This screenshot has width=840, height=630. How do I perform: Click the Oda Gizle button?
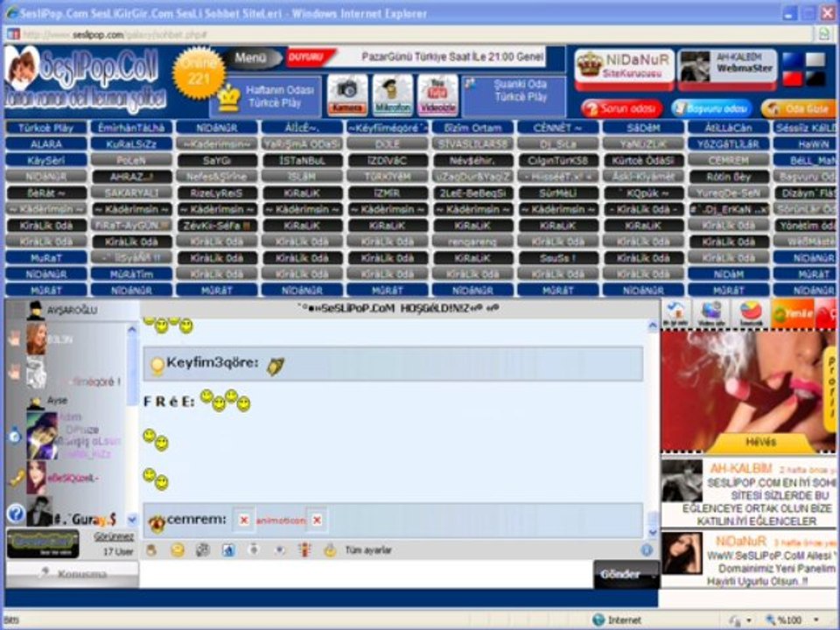coord(799,108)
